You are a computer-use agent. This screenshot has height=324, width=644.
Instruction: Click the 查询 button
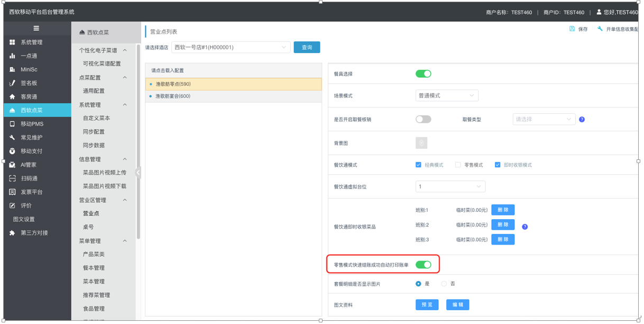(x=307, y=48)
